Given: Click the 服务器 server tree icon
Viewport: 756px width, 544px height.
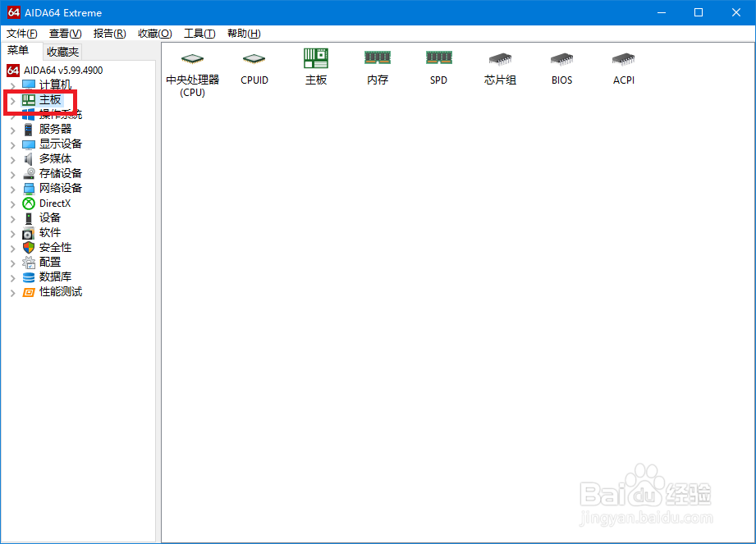Looking at the screenshot, I should 29,129.
